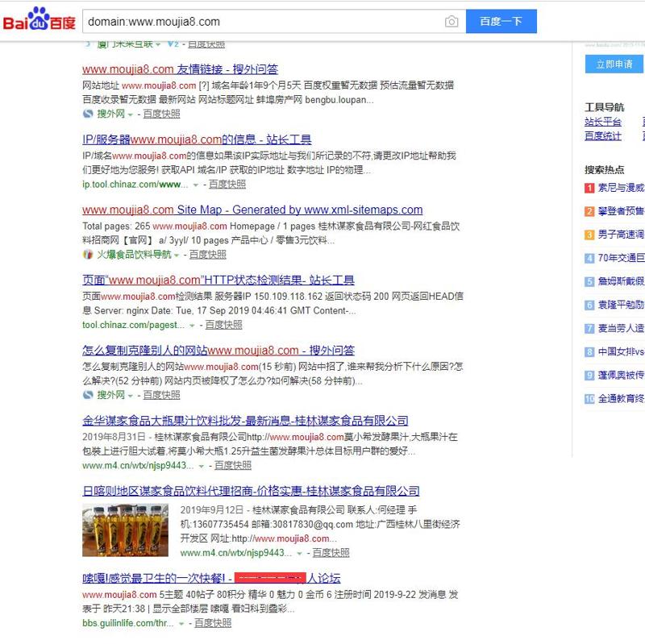This screenshot has height=644, width=645.
Task: Expand dropdown arrow beside bbs.guilinlife.com URL
Action: 181,624
